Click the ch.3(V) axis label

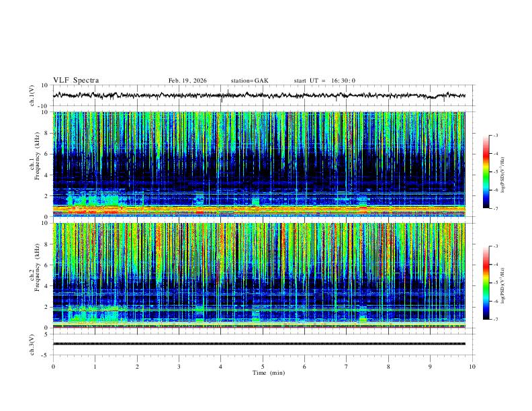tap(32, 345)
